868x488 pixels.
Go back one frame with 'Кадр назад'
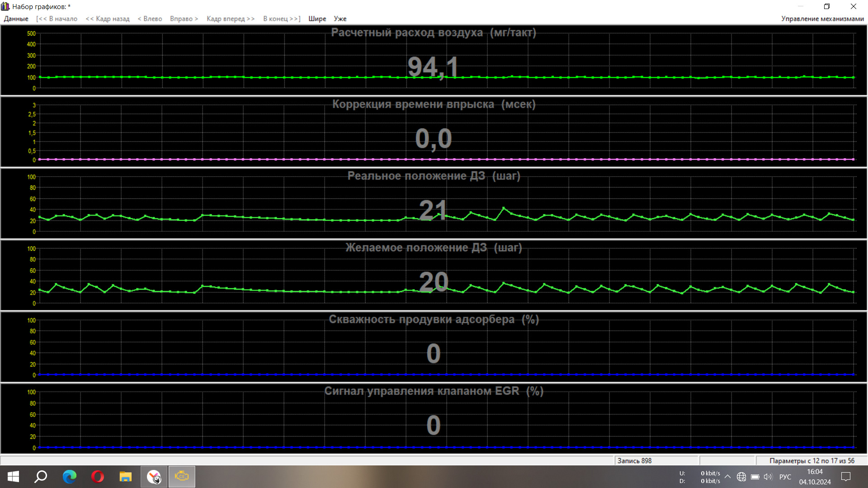coord(108,19)
